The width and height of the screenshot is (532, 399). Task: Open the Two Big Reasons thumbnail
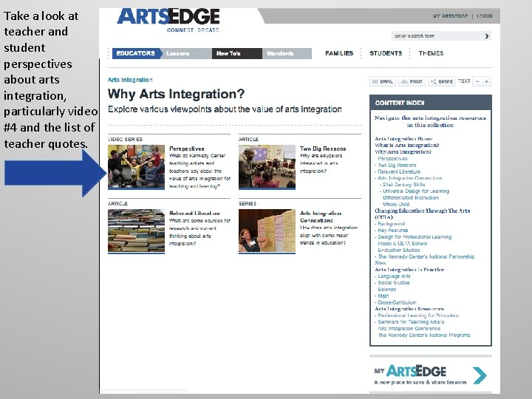pos(267,167)
